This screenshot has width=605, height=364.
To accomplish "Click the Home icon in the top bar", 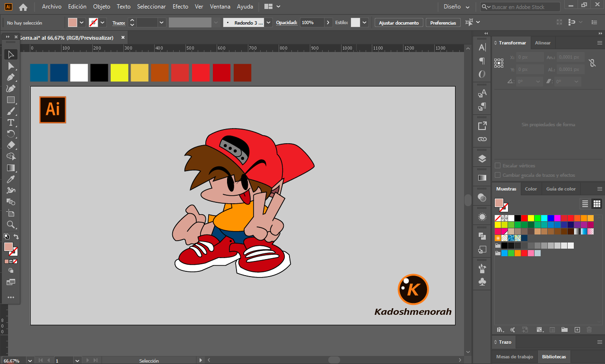I will coord(23,7).
